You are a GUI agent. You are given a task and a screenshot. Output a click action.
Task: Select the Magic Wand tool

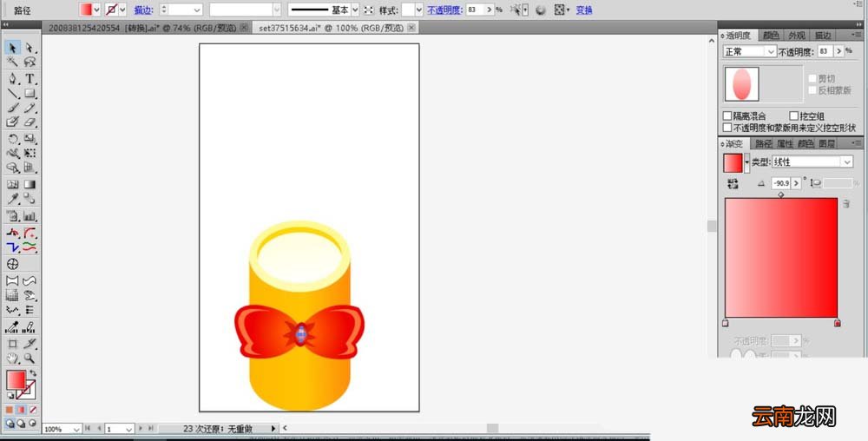(13, 62)
